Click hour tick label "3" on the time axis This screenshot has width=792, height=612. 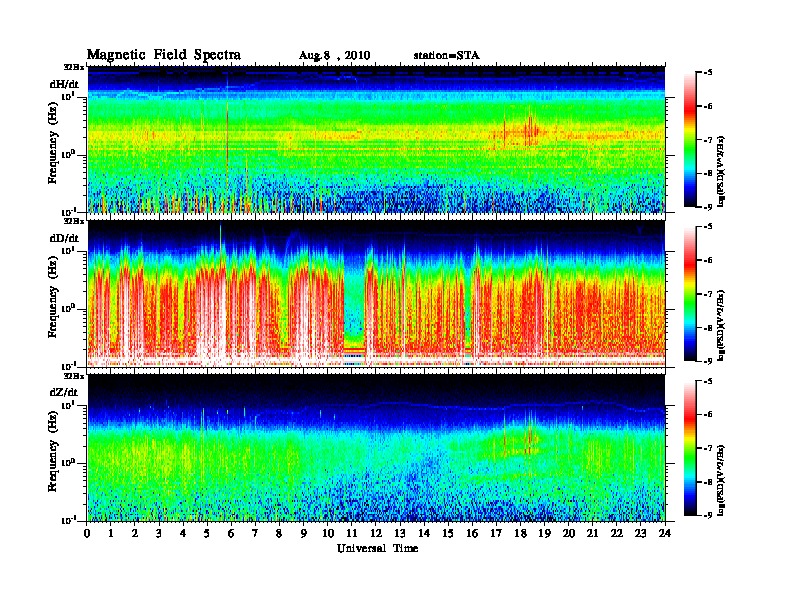159,534
